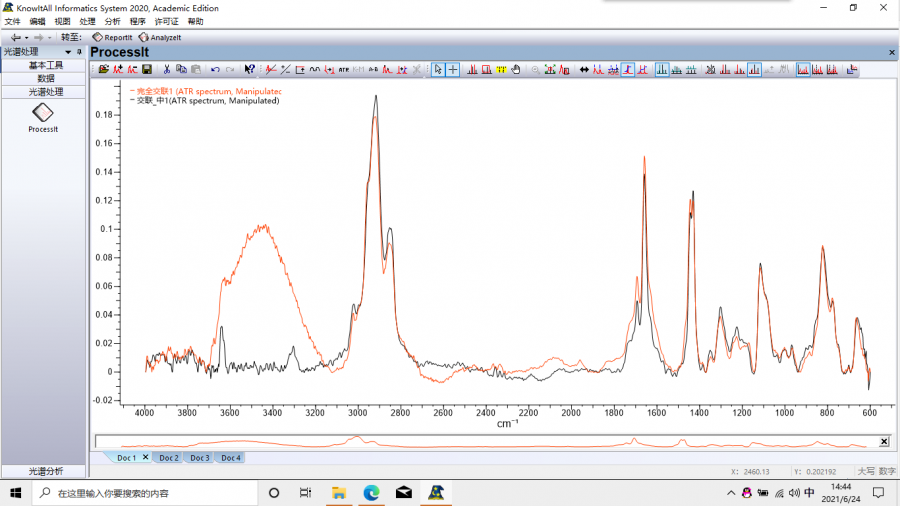Viewport: 900px width, 506px height.
Task: Select the hand pan tool
Action: tap(516, 70)
